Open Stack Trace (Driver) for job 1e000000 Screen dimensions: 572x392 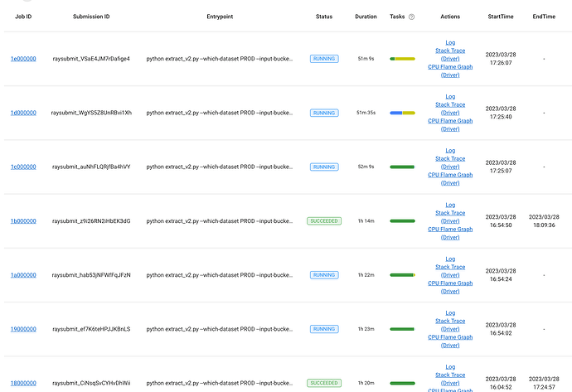(x=450, y=55)
